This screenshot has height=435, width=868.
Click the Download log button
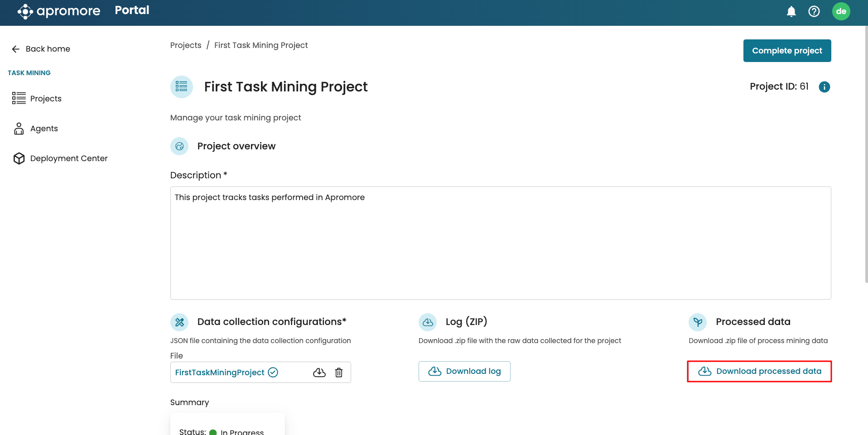point(464,371)
